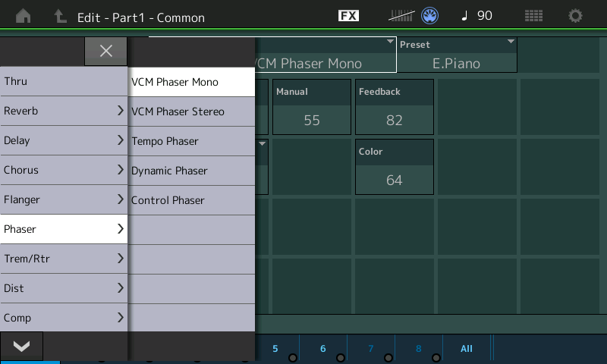Open the FX overview icon
Screen dimensions: 607x364
point(348,16)
